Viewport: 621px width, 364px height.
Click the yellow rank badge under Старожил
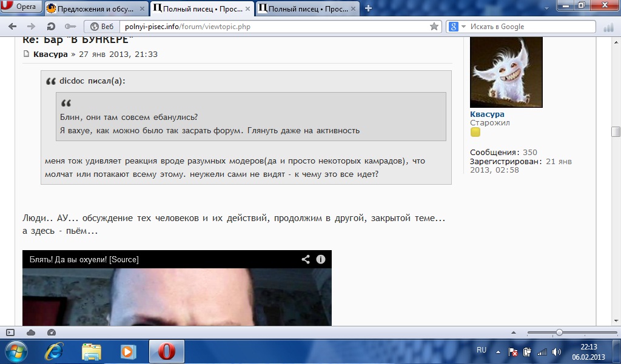pos(475,132)
